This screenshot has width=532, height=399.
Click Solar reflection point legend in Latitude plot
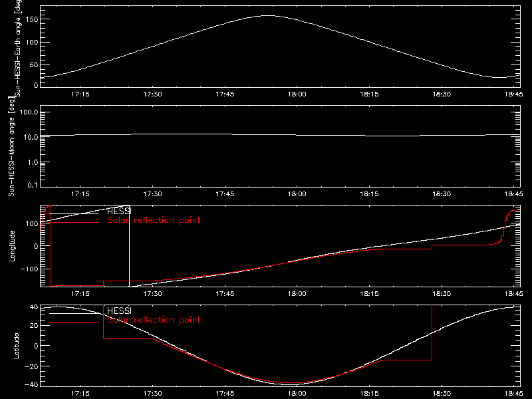tap(154, 320)
